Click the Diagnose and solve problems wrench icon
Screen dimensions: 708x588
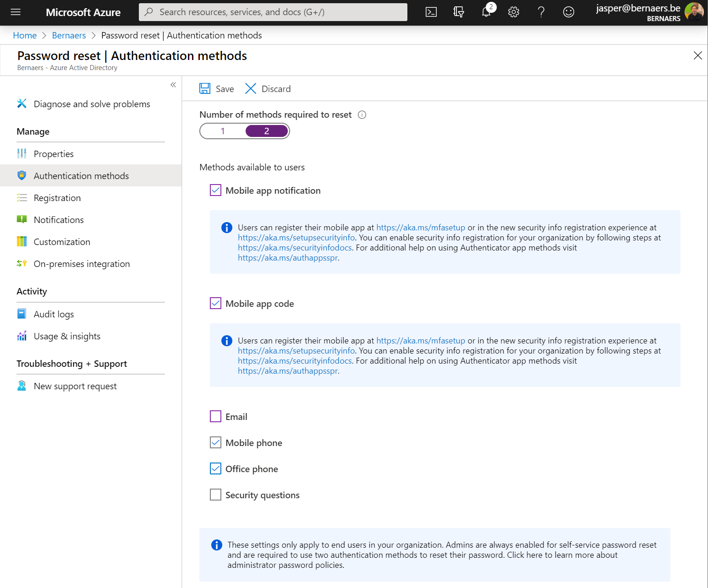(22, 103)
